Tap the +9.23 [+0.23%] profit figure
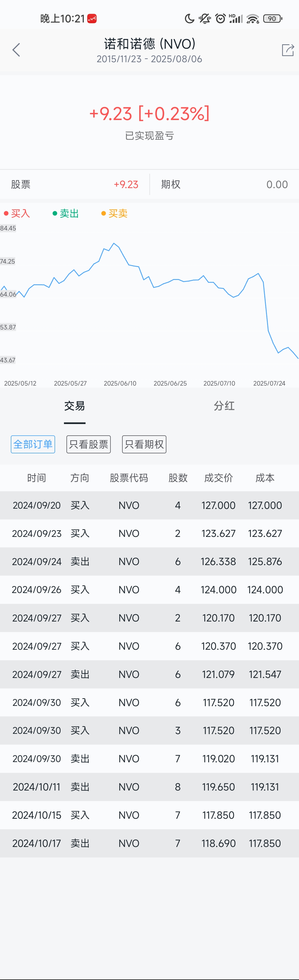The image size is (299, 980). click(149, 114)
